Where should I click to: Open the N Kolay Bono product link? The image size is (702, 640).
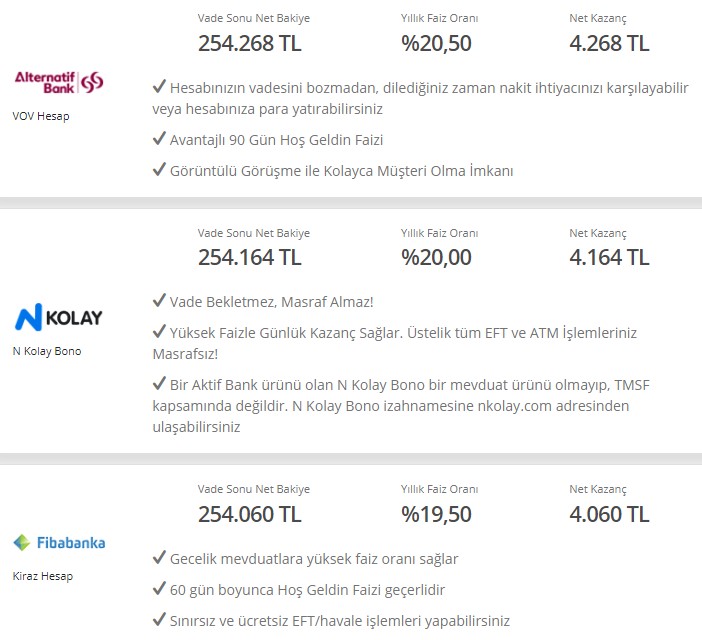click(47, 351)
